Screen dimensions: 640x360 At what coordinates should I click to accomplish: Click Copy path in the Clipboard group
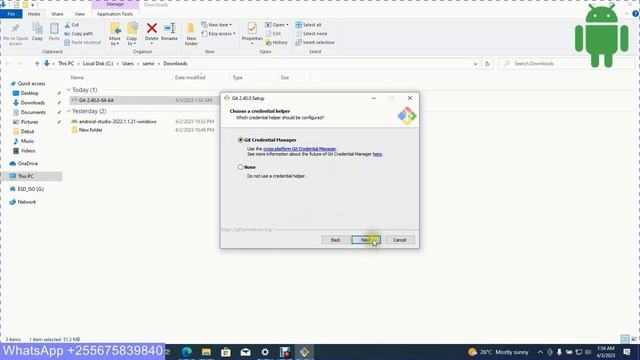click(x=79, y=33)
